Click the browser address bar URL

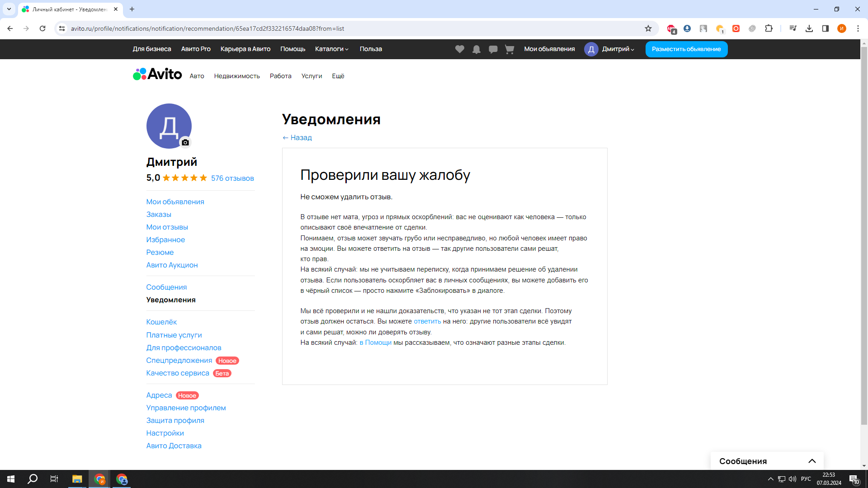pos(207,28)
